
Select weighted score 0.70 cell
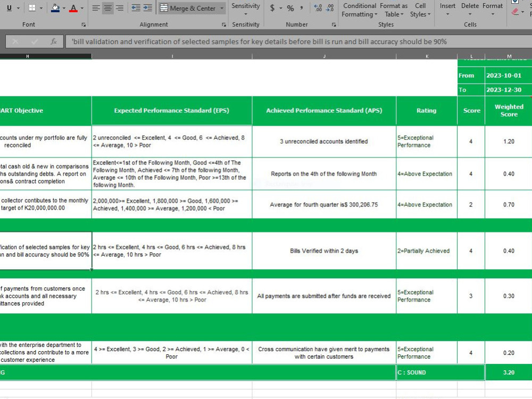[x=509, y=205]
